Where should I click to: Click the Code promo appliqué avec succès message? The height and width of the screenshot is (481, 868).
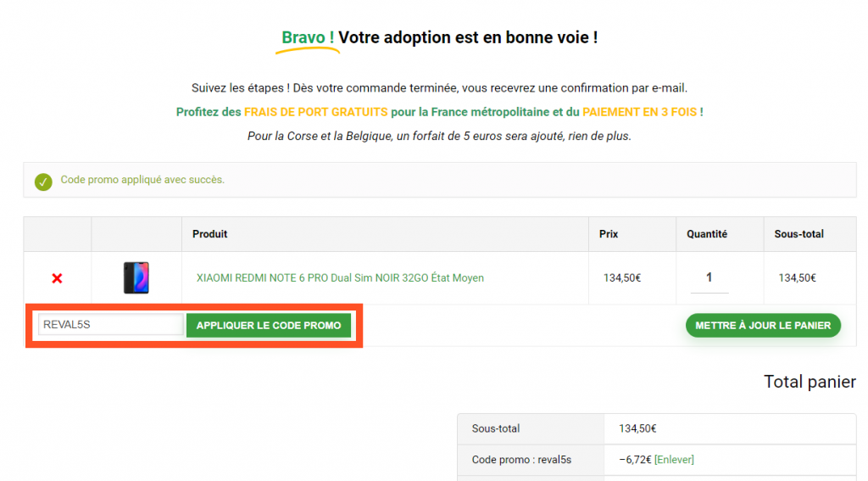142,180
